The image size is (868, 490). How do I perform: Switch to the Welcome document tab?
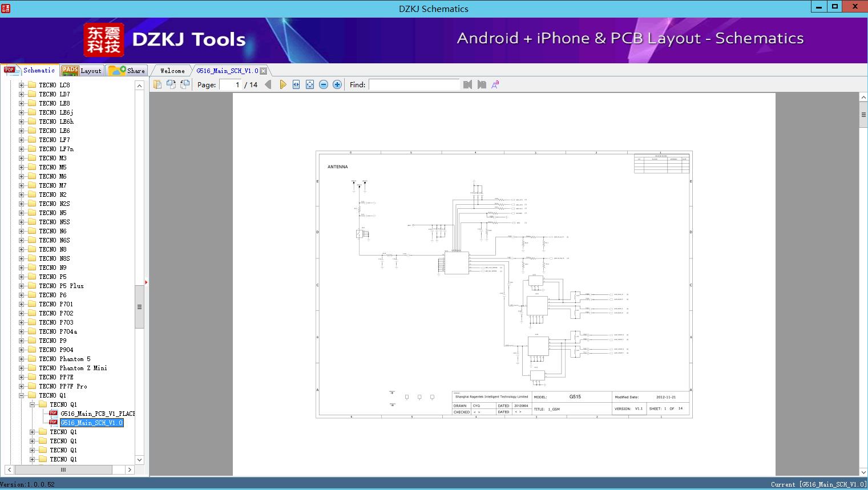(x=172, y=71)
